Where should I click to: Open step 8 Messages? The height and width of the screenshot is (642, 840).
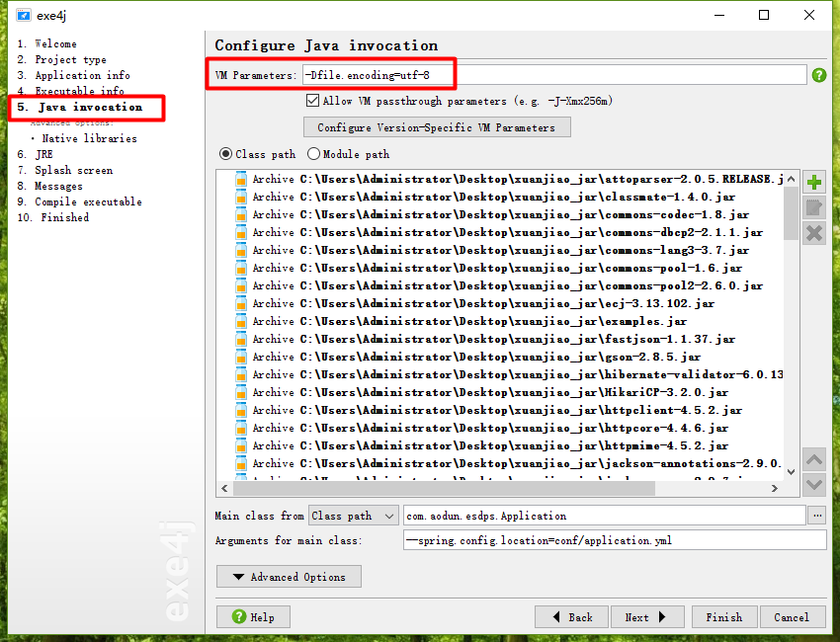pyautogui.click(x=49, y=186)
